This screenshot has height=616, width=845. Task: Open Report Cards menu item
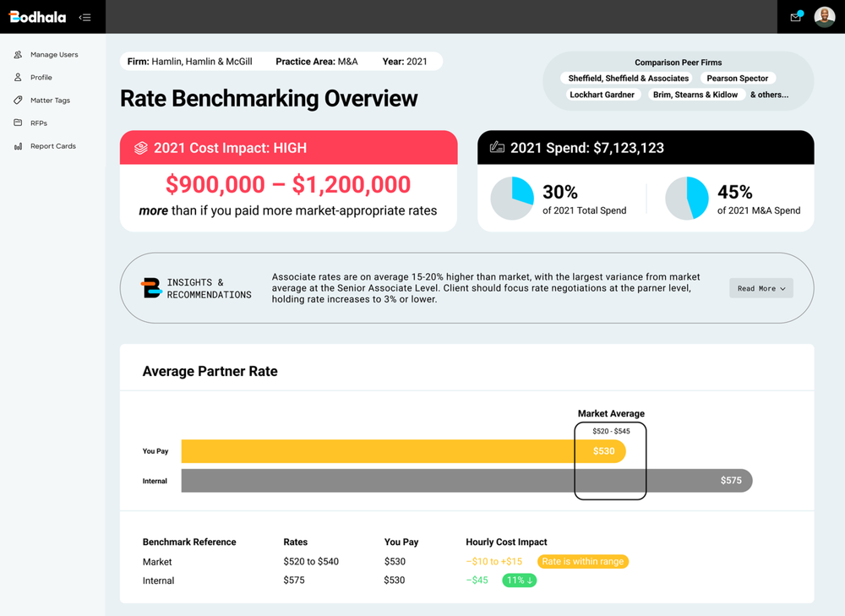point(52,146)
